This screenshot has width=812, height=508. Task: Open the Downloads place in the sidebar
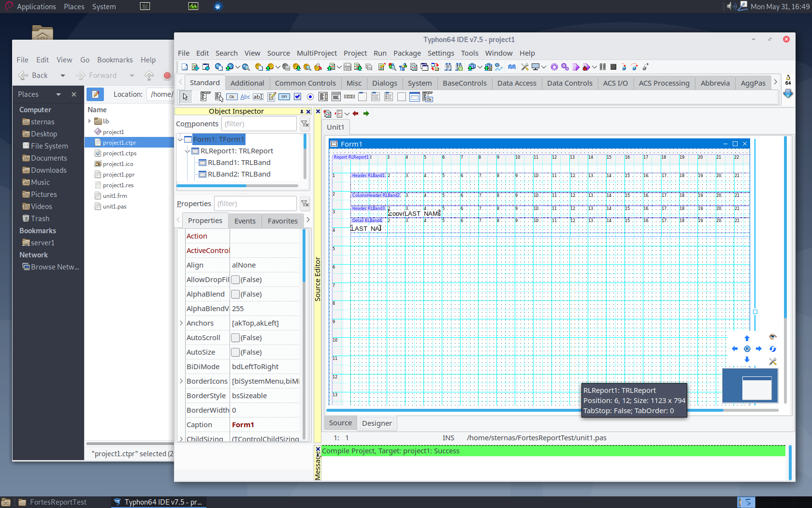click(x=48, y=170)
